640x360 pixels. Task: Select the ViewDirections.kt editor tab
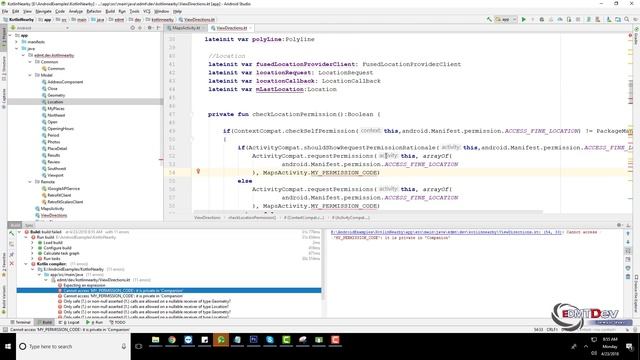[x=231, y=28]
